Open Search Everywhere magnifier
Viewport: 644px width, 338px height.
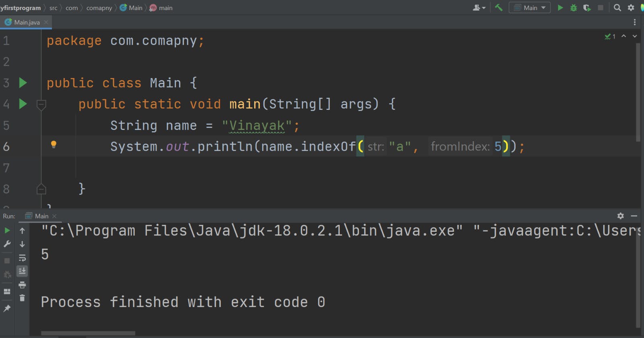pyautogui.click(x=617, y=8)
